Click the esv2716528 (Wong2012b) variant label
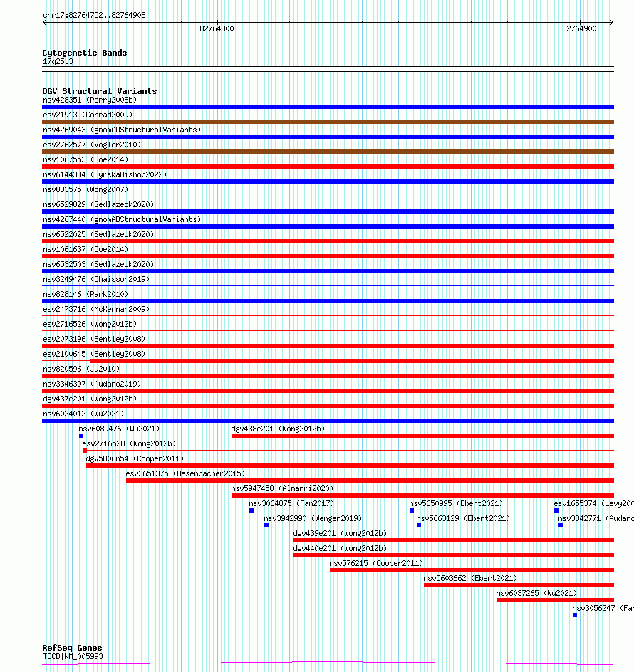Screen dimensions: 634x672 [x=129, y=443]
